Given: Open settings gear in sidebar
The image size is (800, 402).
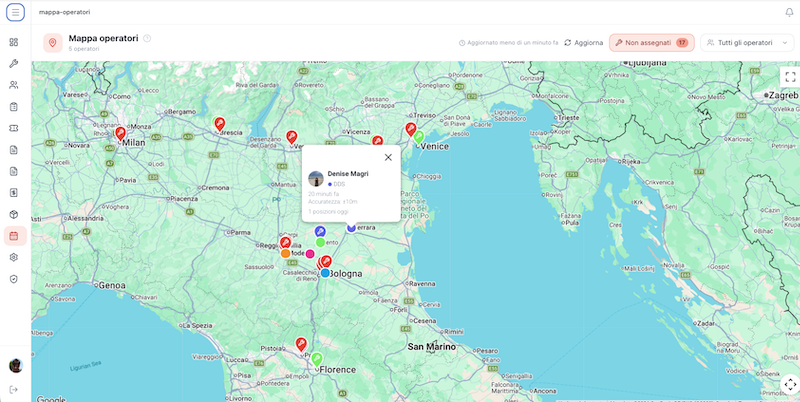Looking at the screenshot, I should [14, 257].
